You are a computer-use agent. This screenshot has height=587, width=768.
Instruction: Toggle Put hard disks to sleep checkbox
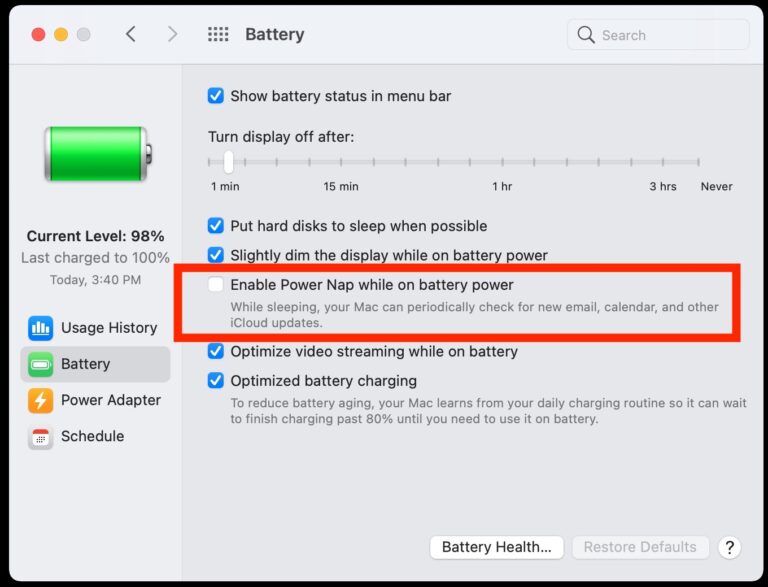tap(216, 225)
